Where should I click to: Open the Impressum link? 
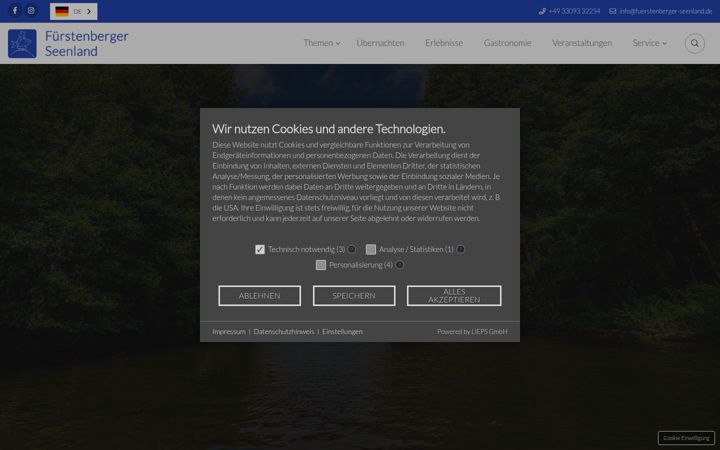pos(229,332)
